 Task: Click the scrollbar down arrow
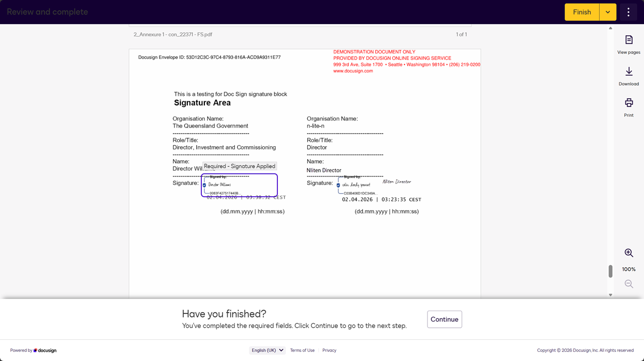click(x=610, y=295)
